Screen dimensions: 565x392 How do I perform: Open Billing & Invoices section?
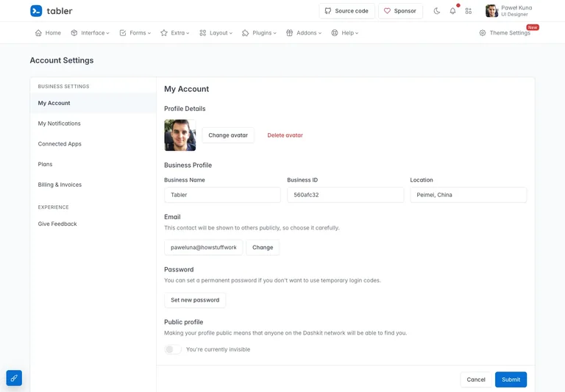point(93,185)
